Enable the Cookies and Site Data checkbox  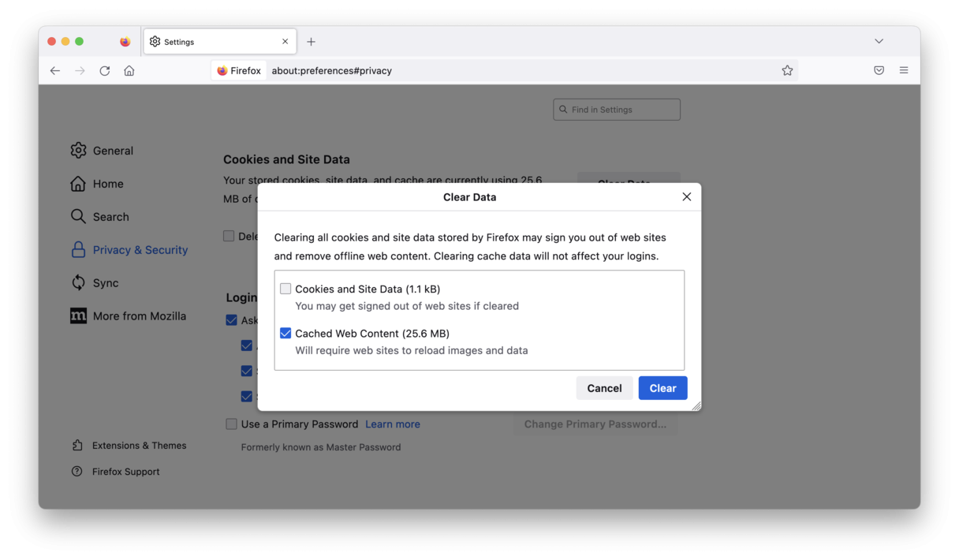click(x=285, y=289)
